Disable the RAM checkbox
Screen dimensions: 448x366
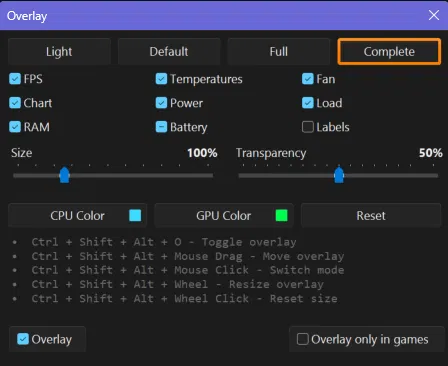(x=15, y=127)
